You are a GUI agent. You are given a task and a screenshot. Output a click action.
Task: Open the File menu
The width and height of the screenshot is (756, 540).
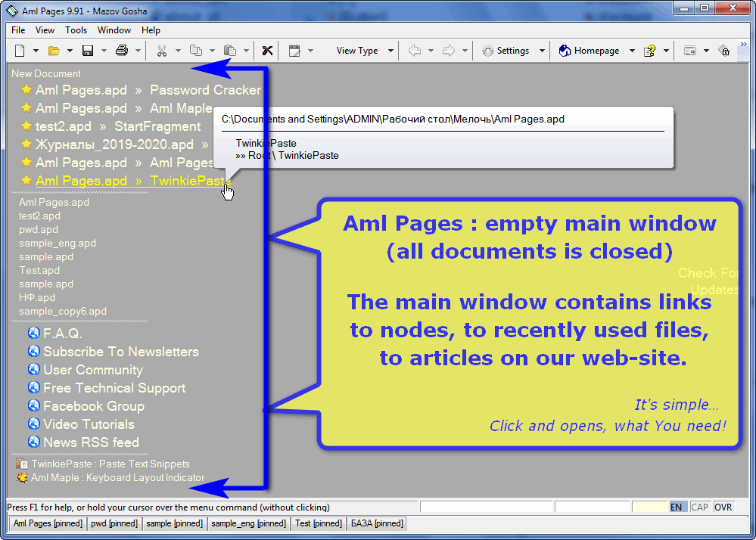pyautogui.click(x=18, y=29)
